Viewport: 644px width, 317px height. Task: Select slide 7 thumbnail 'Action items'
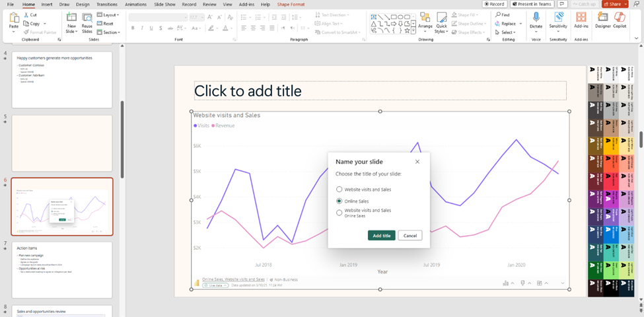pyautogui.click(x=62, y=269)
